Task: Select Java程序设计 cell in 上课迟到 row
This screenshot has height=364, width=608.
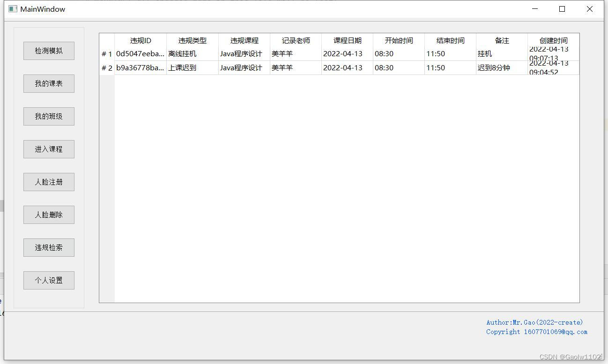Action: pos(244,68)
